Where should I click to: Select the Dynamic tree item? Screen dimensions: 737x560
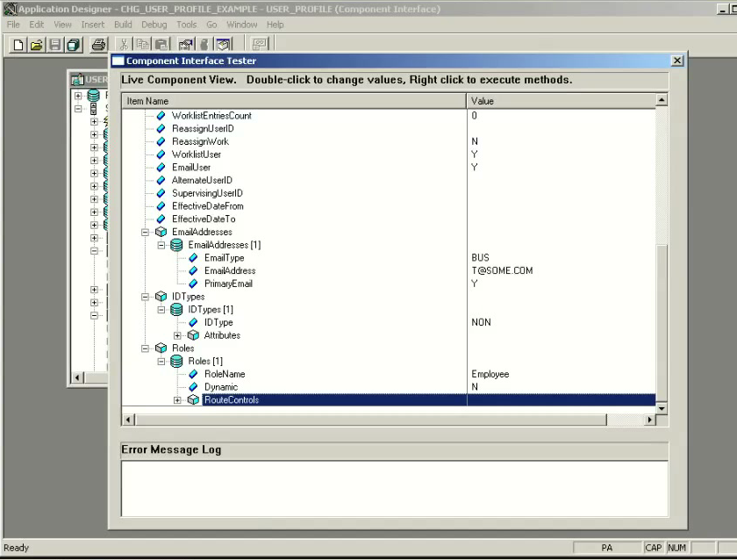pos(221,387)
